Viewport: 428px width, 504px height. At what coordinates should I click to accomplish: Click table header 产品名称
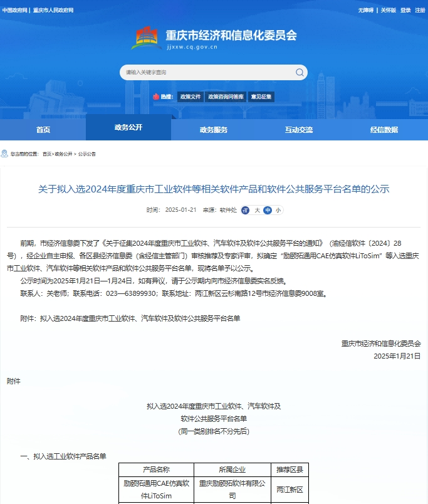156,470
